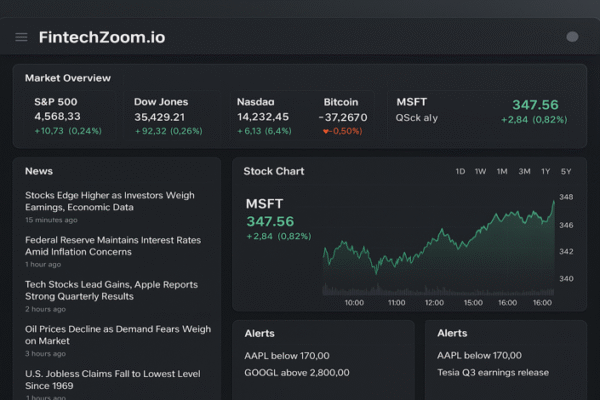Click the News panel heading

[39, 171]
